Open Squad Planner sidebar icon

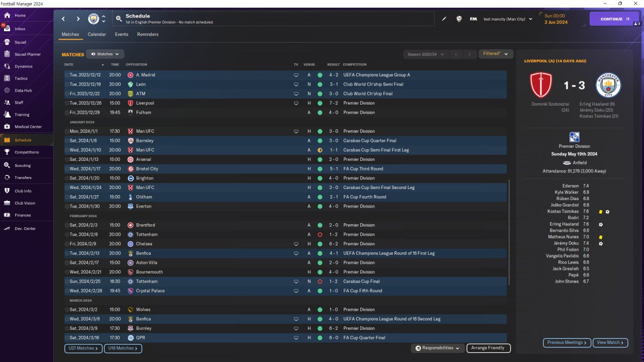[7, 54]
